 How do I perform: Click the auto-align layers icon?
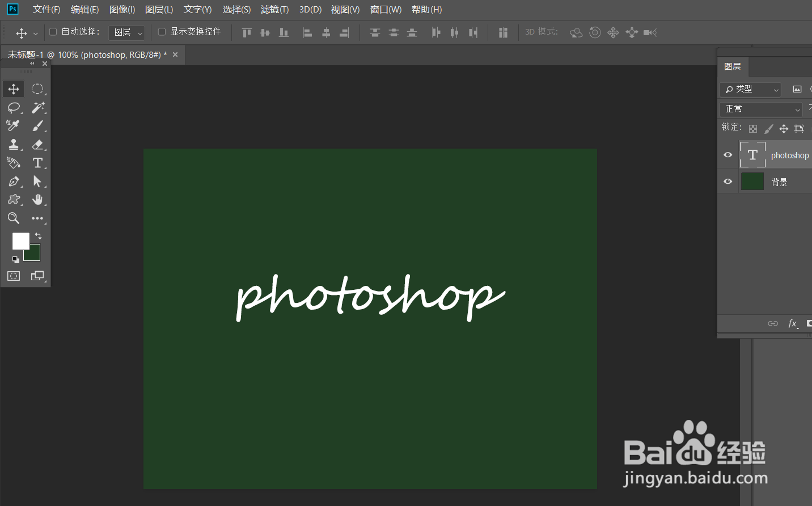click(x=503, y=33)
